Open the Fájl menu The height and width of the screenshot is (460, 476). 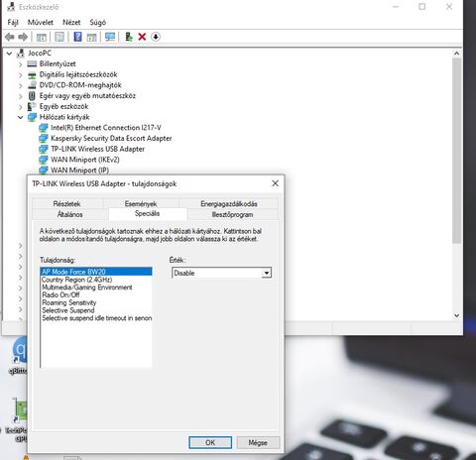[x=13, y=22]
